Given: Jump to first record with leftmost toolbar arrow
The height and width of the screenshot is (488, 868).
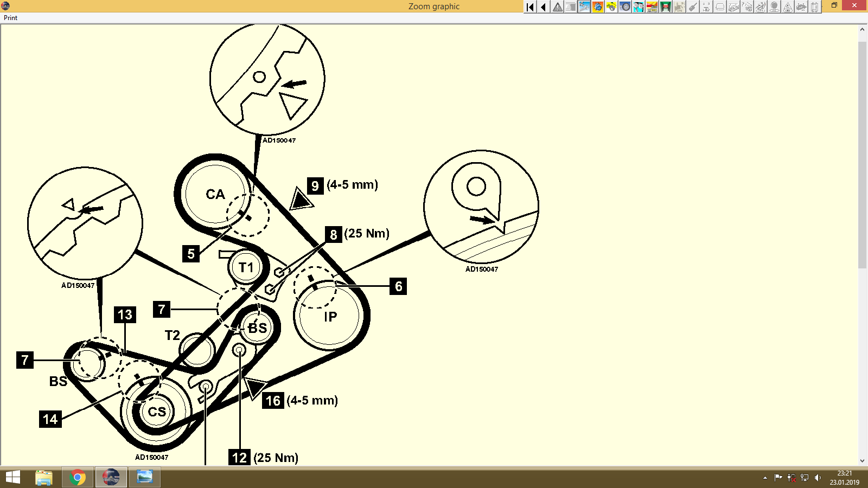Looking at the screenshot, I should 529,7.
